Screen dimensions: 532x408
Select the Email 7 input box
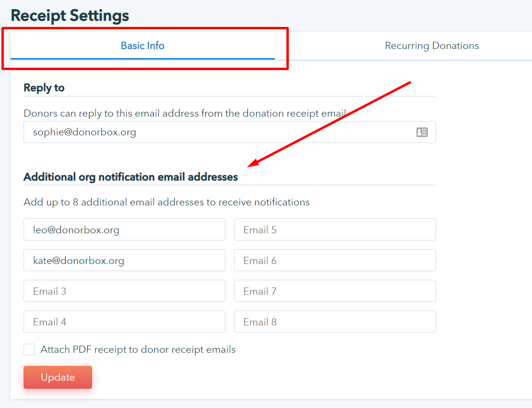(335, 291)
